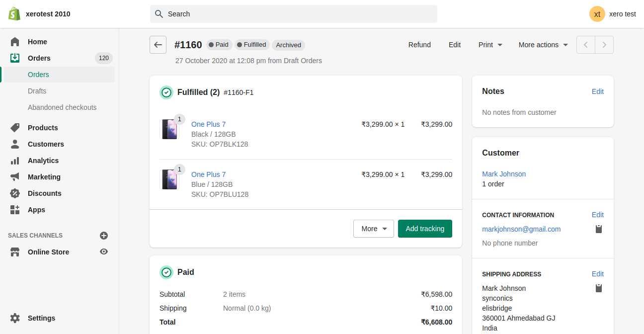Copy shipping address using clipboard icon
Viewport: 644px width, 334px height.
(599, 288)
